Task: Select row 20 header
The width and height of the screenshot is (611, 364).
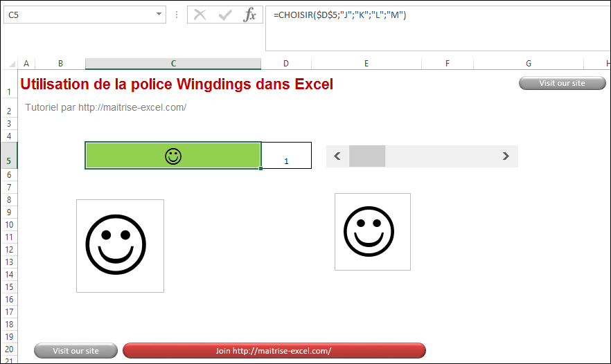Action: pos(9,349)
